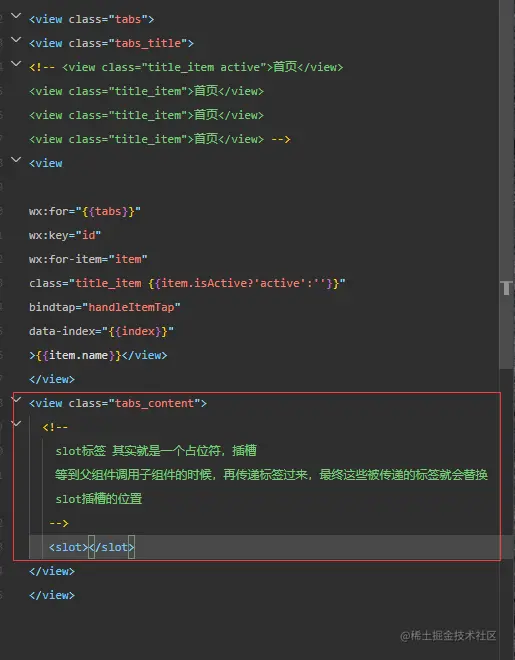
Task: Click the vertical scrollbar thumb
Action: coord(507,184)
